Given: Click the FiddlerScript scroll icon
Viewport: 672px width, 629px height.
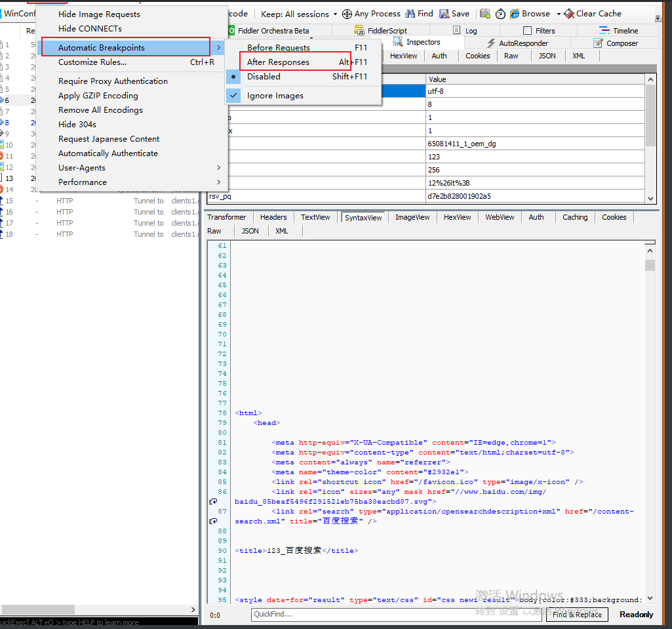Looking at the screenshot, I should [359, 30].
